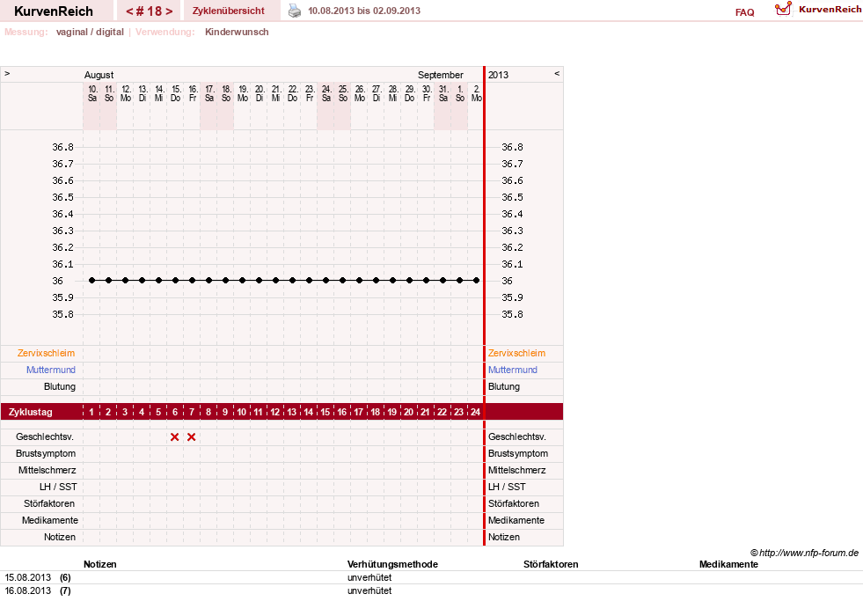Image resolution: width=863 pixels, height=616 pixels.
Task: Click the temperature point on 2. Mo
Action: [477, 280]
